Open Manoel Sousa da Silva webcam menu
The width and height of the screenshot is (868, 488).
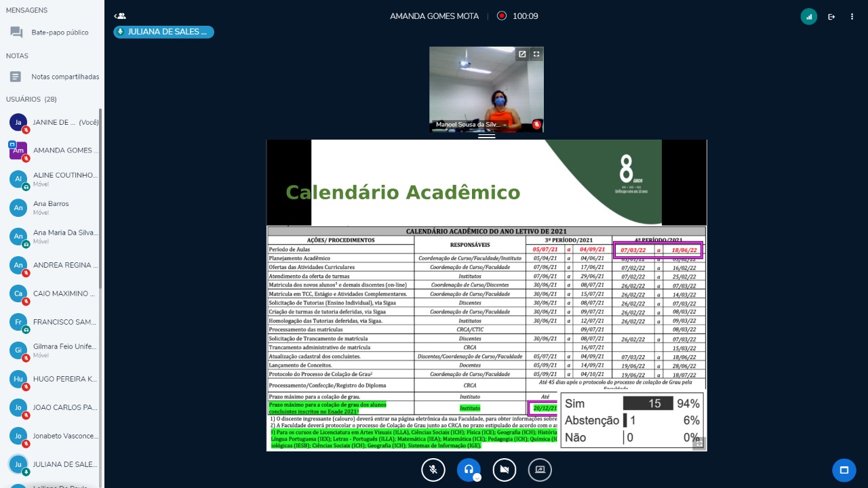471,125
